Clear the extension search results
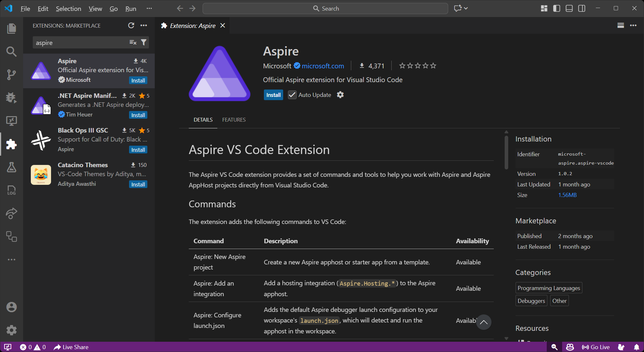 pyautogui.click(x=132, y=42)
